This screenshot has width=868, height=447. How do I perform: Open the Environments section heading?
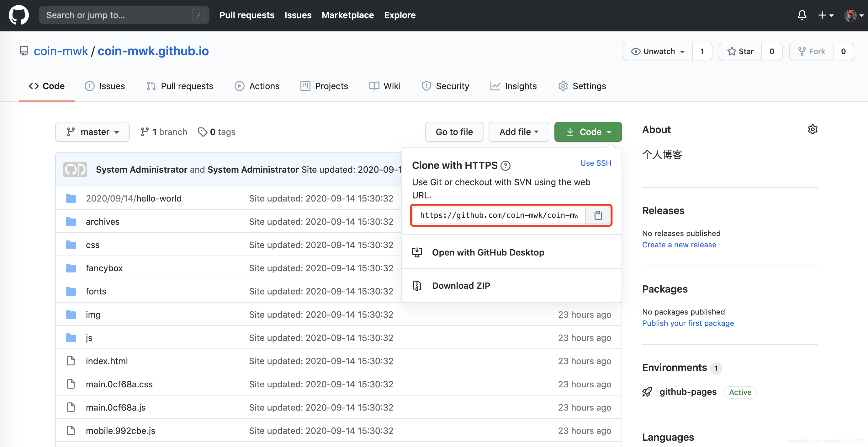tap(675, 368)
